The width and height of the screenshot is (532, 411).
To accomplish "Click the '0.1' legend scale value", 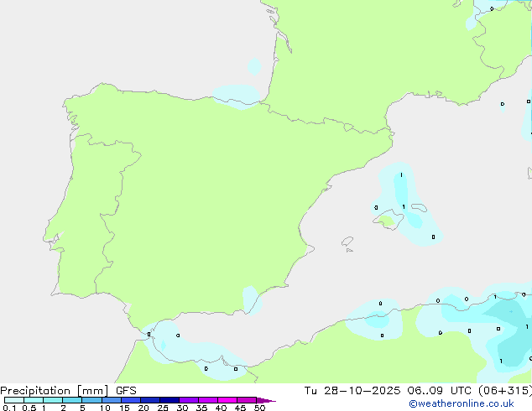I will tap(9, 408).
